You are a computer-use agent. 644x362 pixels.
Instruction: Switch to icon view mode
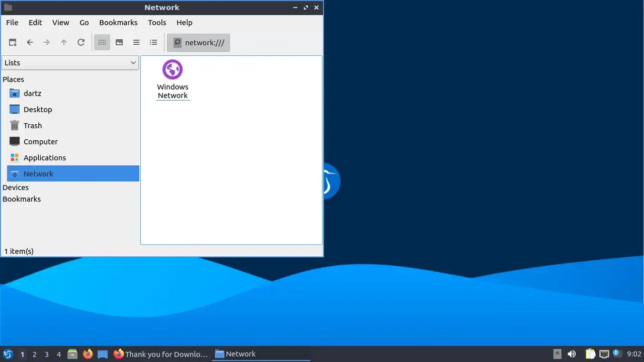102,43
